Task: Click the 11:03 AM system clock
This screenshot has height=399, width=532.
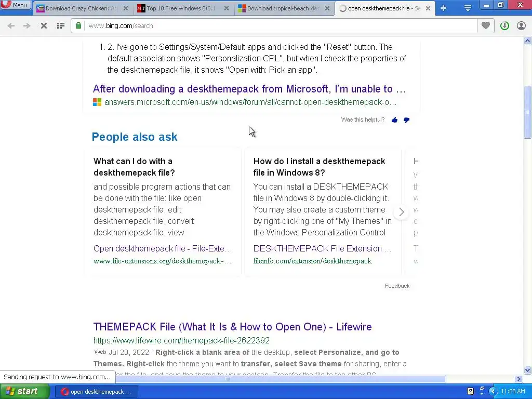Action: click(x=513, y=392)
